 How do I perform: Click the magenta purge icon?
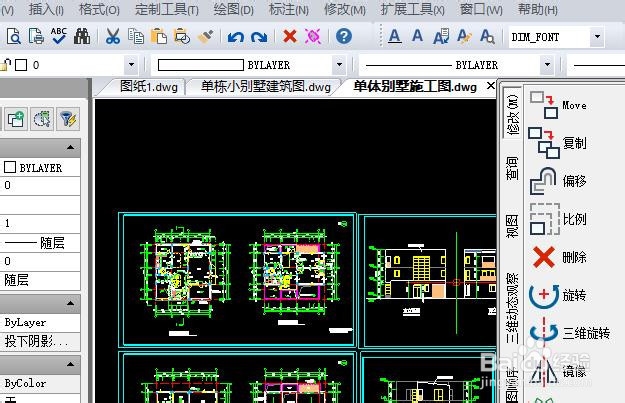[313, 37]
